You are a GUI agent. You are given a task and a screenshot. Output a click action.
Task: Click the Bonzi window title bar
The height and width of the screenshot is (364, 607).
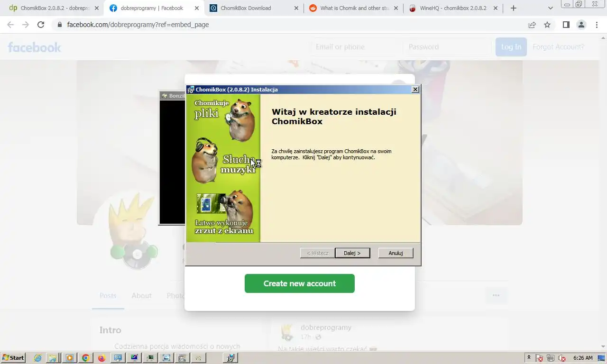click(x=172, y=96)
